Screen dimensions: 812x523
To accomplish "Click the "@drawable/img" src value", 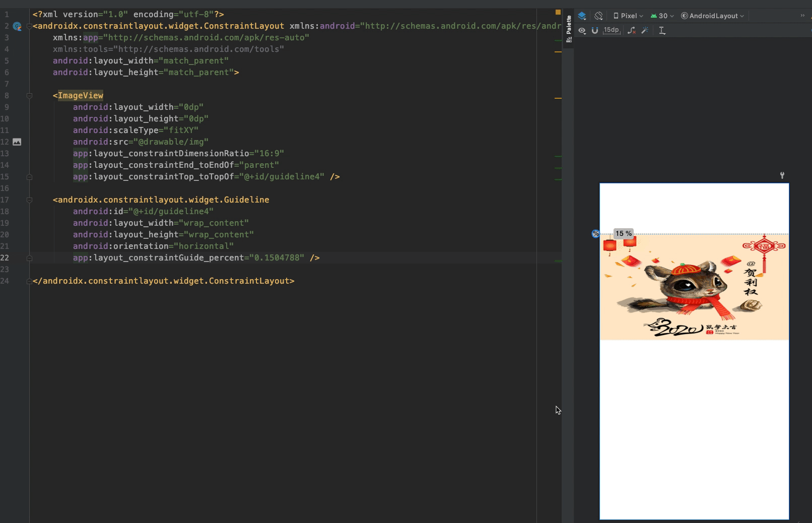I will [x=171, y=142].
